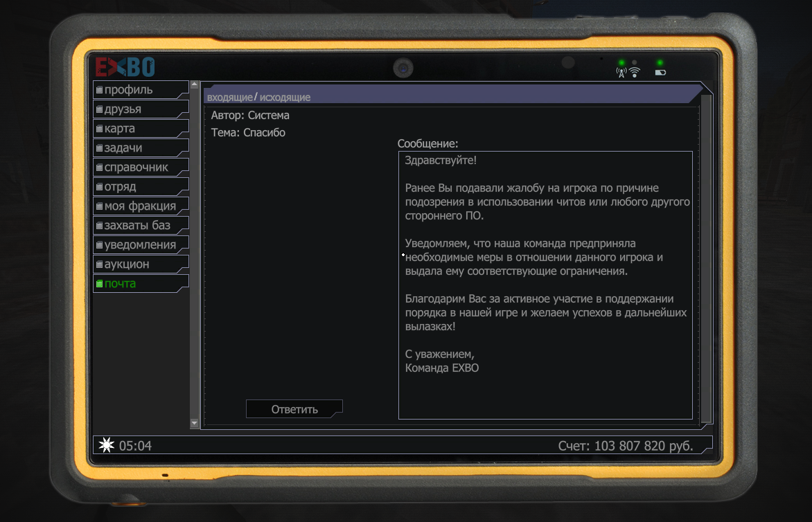Image resolution: width=812 pixels, height=522 pixels.
Task: Open the моя фракция section
Action: point(141,206)
